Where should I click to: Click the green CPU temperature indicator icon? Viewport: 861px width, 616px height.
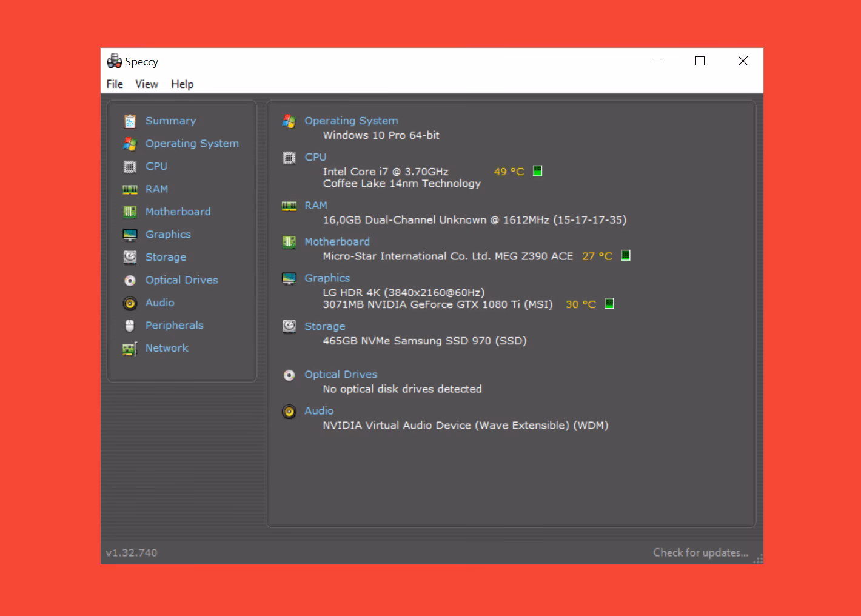(537, 171)
